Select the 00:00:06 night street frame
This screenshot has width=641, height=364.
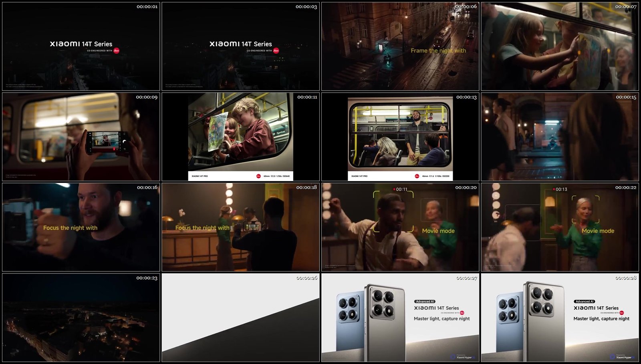(400, 46)
